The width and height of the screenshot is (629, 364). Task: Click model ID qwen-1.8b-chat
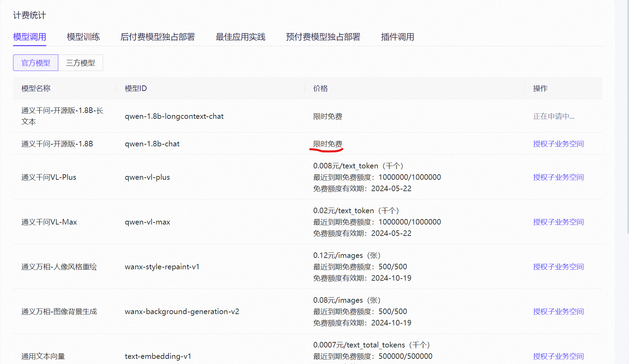[x=152, y=144]
